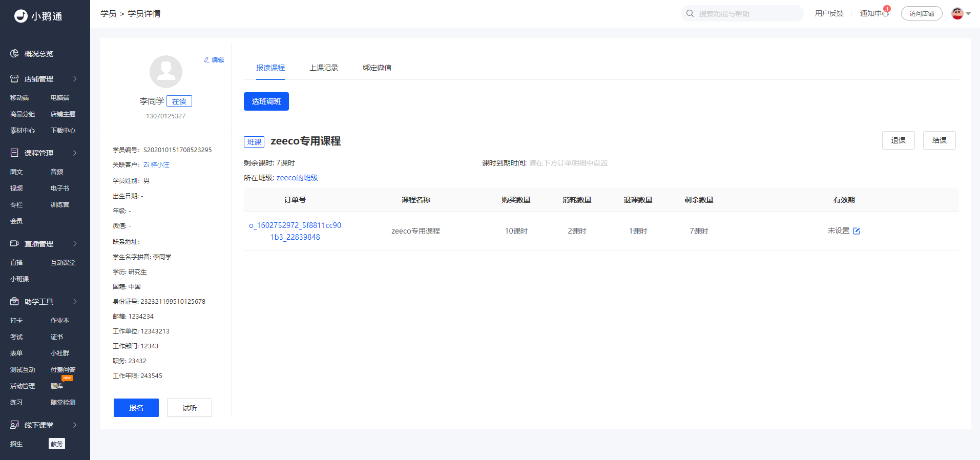Switch to 上课记录 tab
Viewport: 980px width, 460px height.
point(324,68)
